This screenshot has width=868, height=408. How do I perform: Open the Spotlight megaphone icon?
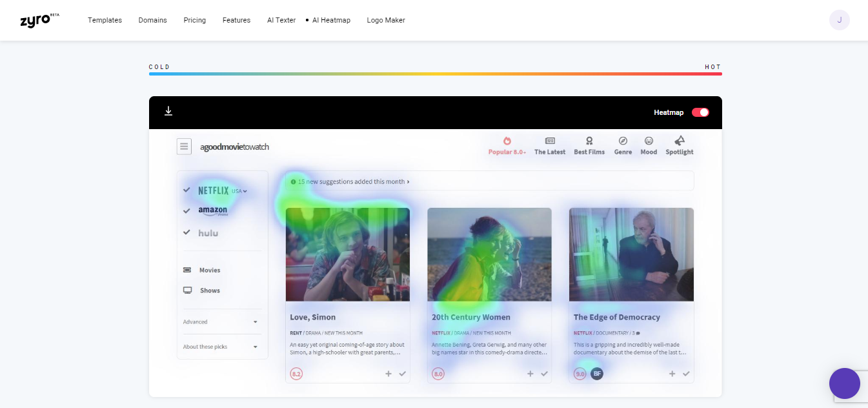680,141
